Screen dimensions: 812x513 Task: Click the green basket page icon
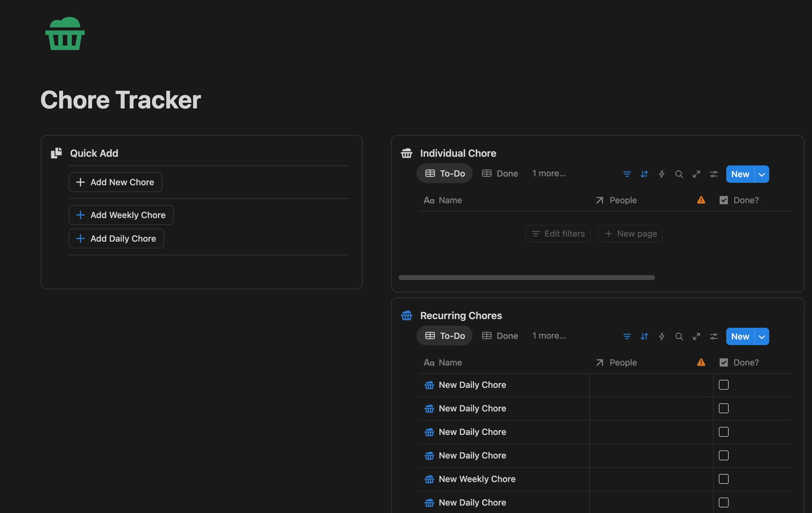pyautogui.click(x=65, y=34)
